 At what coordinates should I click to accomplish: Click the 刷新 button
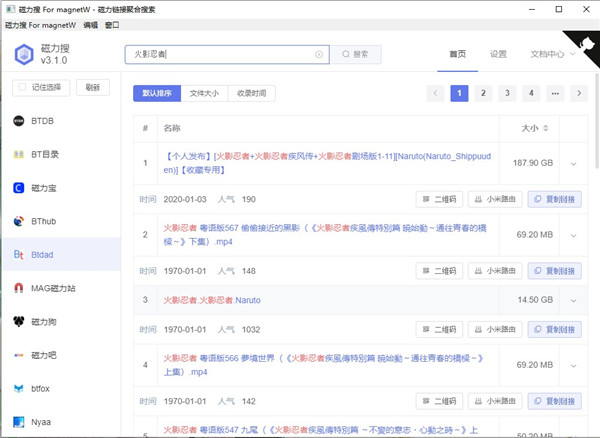(93, 88)
